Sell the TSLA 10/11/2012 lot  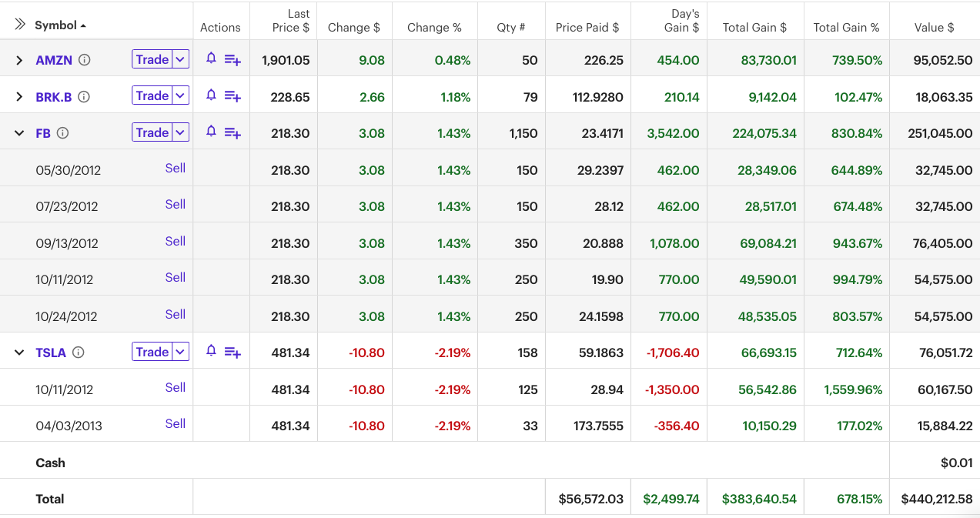click(176, 387)
